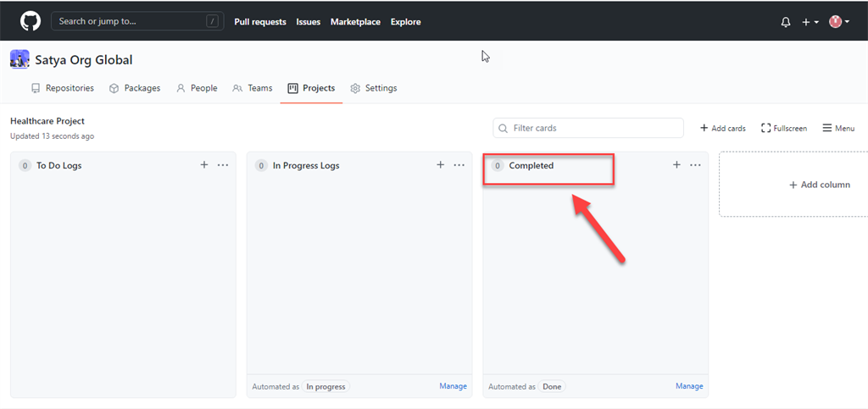Add a card to Completed column
The width and height of the screenshot is (868, 409).
click(x=676, y=165)
